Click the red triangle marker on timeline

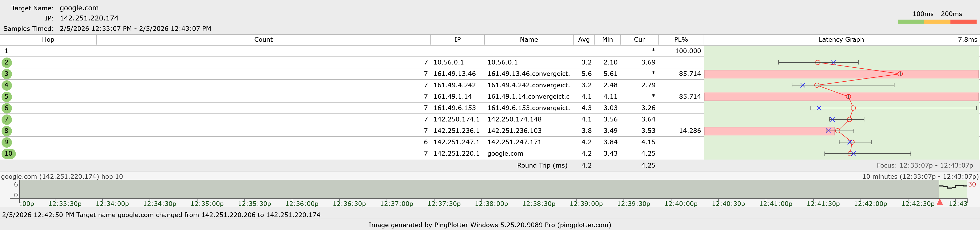940,202
